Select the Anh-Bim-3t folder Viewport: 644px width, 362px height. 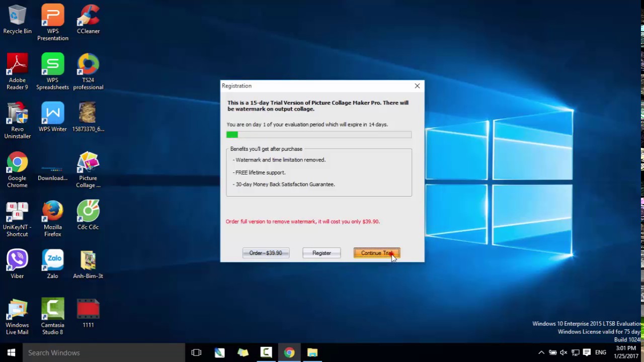[x=88, y=264]
